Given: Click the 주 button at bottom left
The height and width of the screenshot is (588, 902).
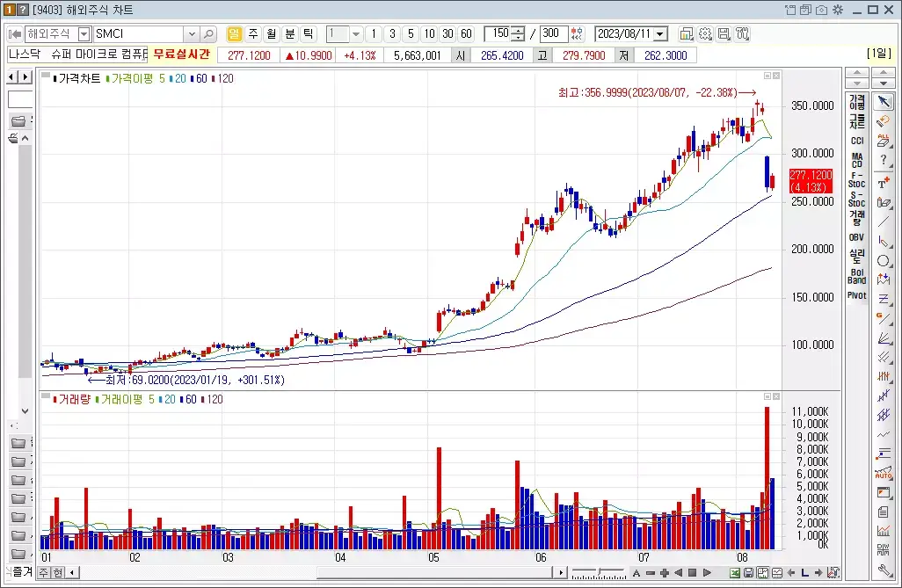Looking at the screenshot, I should (44, 572).
